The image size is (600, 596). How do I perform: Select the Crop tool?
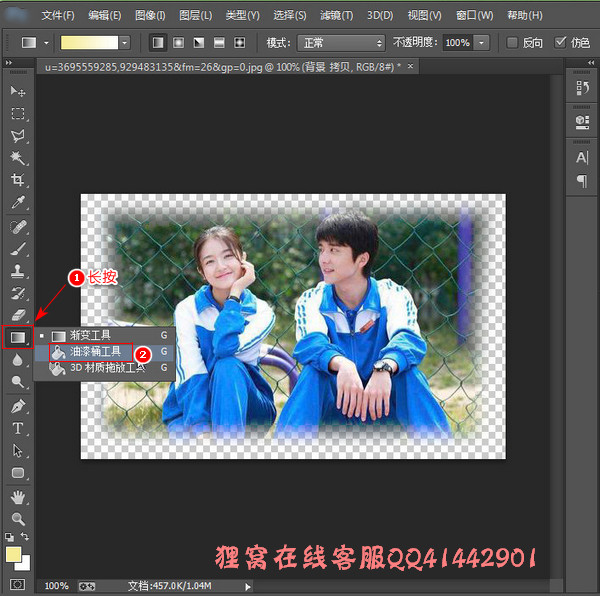tap(17, 180)
